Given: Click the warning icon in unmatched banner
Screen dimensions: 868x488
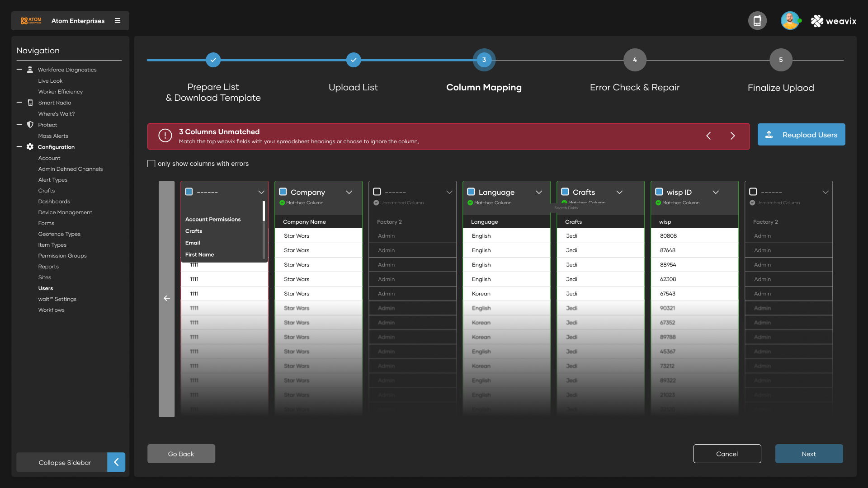Looking at the screenshot, I should click(165, 136).
